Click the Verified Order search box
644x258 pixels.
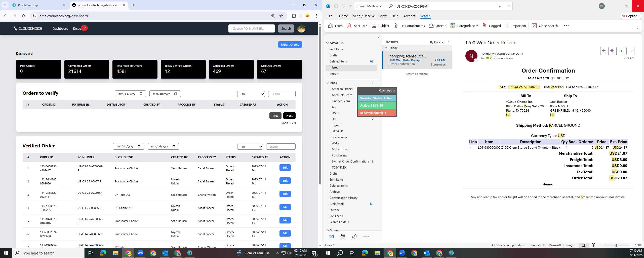point(281,147)
